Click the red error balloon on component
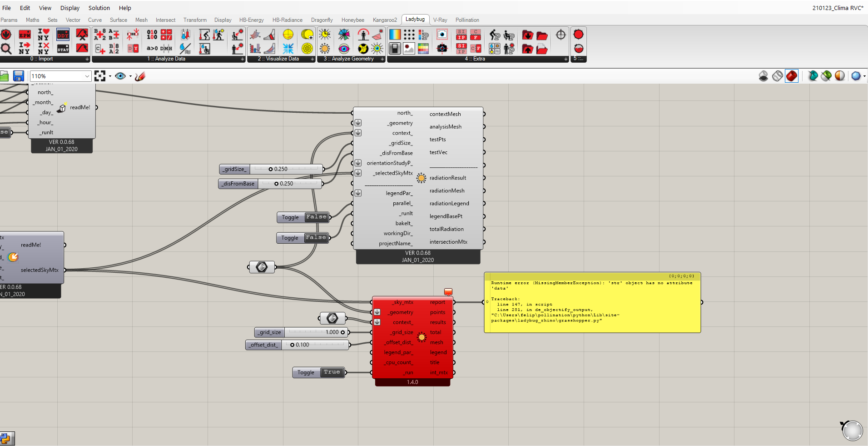868x446 pixels. click(448, 292)
